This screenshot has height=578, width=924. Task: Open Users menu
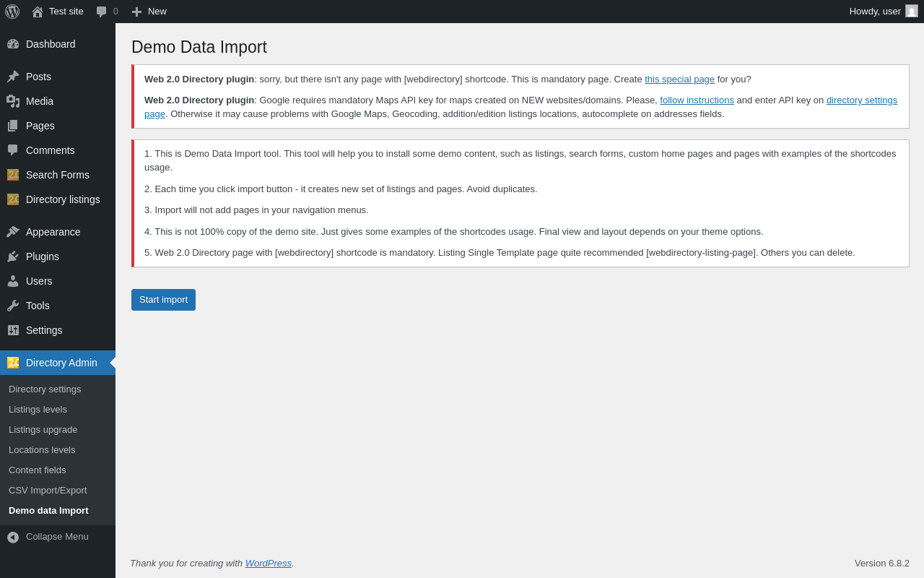point(39,281)
